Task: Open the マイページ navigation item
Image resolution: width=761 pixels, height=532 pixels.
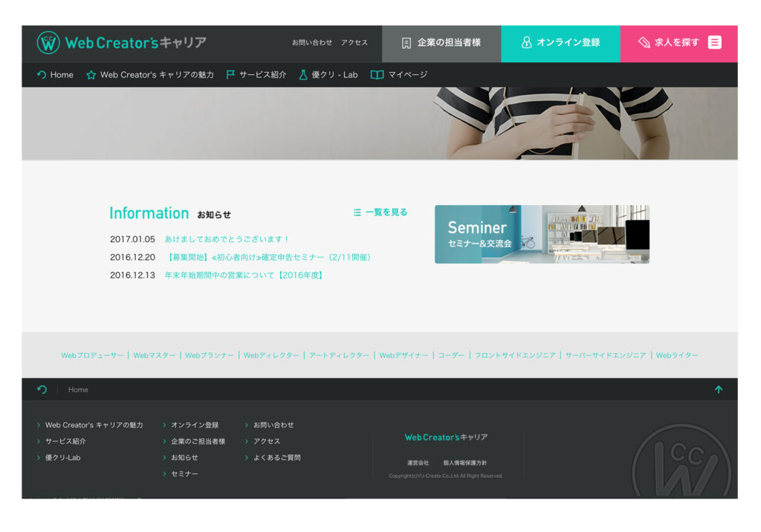Action: [407, 75]
